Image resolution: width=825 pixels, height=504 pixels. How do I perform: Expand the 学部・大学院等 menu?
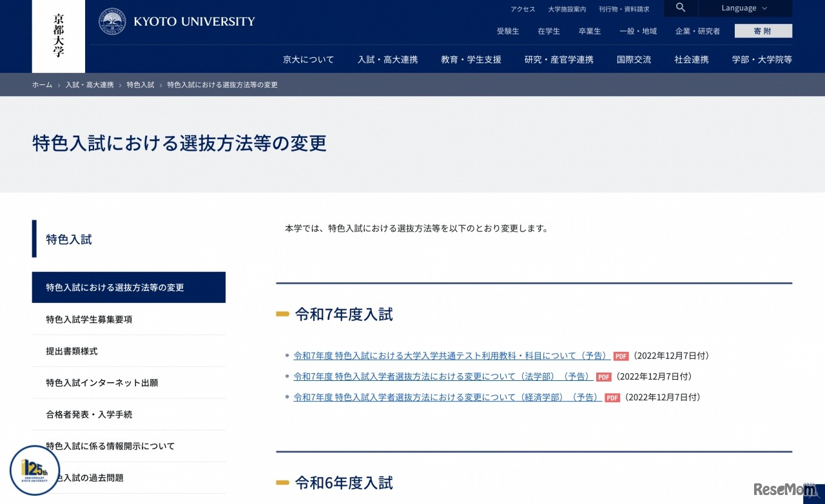click(762, 59)
